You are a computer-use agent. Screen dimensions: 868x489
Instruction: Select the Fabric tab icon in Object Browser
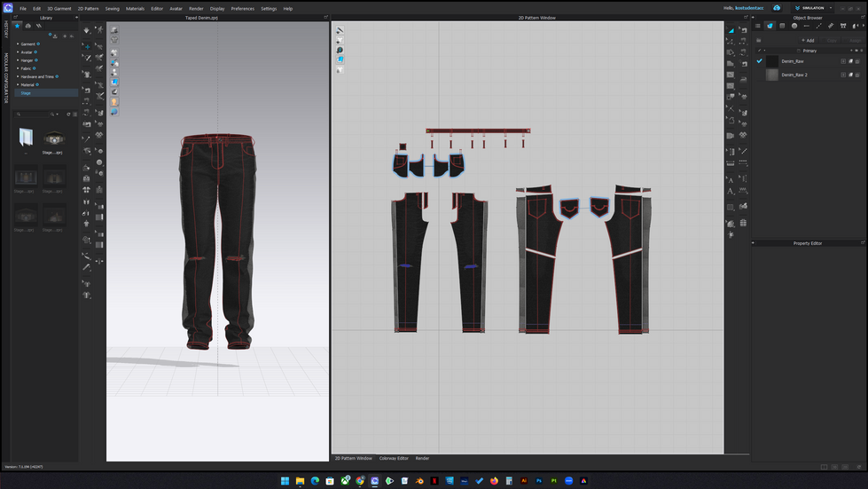pyautogui.click(x=770, y=26)
